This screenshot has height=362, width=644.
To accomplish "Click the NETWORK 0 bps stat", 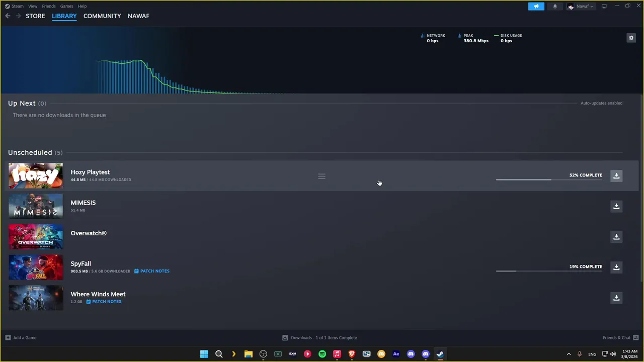I will [x=433, y=38].
